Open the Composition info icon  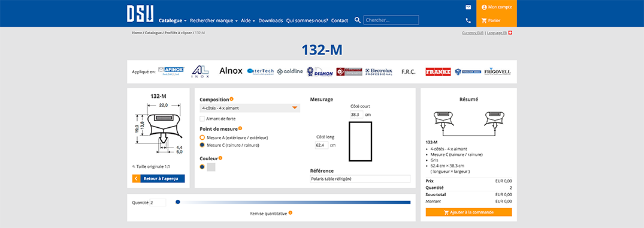[x=232, y=99]
